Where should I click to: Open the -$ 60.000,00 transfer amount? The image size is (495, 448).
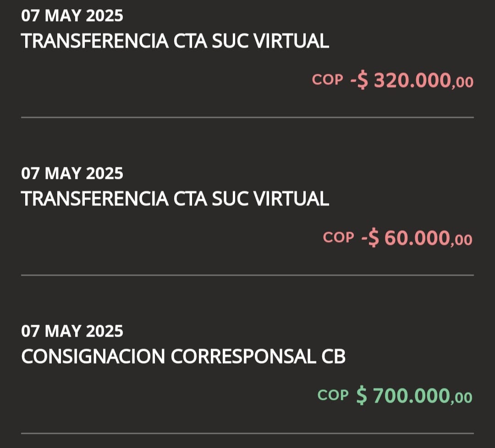tap(416, 238)
